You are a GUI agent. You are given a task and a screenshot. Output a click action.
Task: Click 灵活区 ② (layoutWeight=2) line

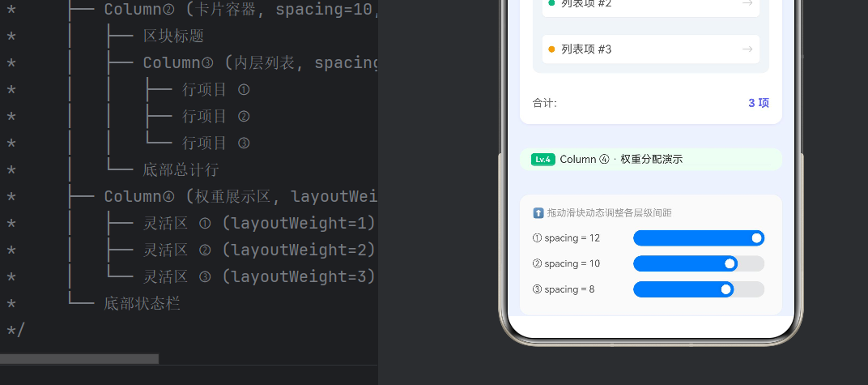pyautogui.click(x=259, y=250)
